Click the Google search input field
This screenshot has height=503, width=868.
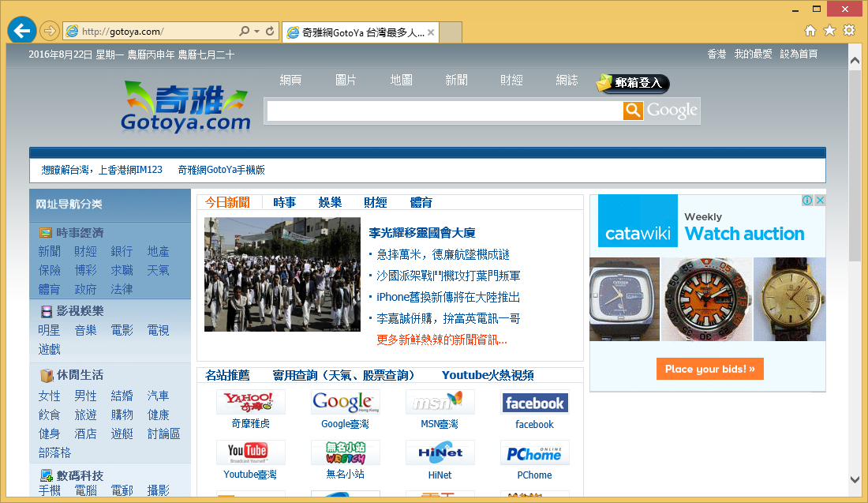(443, 111)
